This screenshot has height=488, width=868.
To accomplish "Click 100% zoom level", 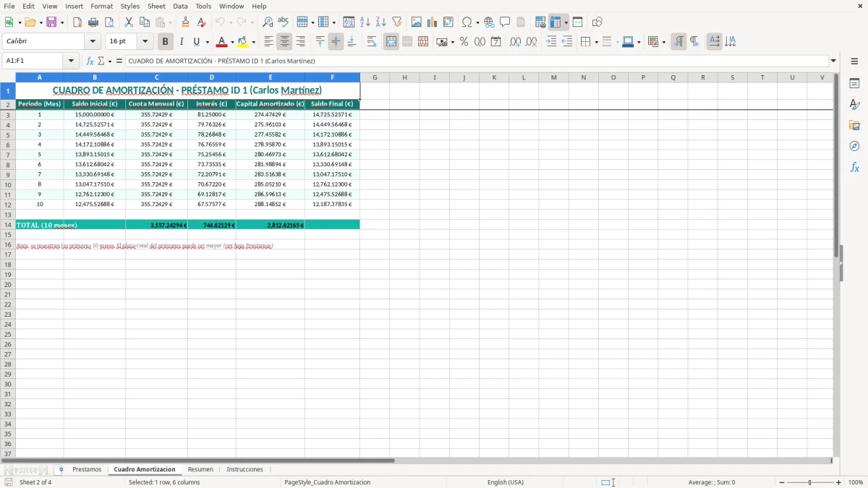I will [856, 482].
